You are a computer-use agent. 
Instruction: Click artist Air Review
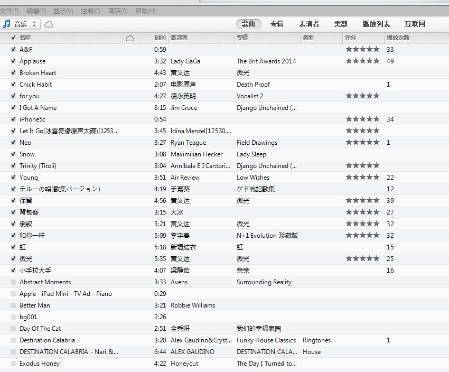185,178
